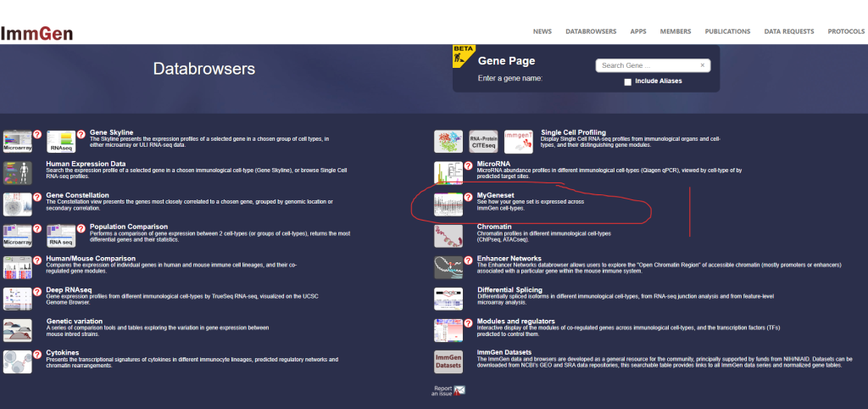
Task: Follow the Population Comparison title link
Action: click(129, 227)
